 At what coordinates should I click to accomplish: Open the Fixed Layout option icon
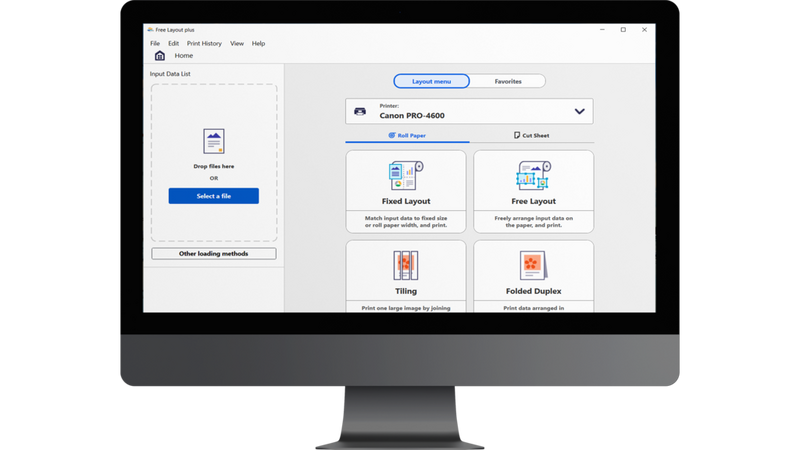(x=405, y=176)
